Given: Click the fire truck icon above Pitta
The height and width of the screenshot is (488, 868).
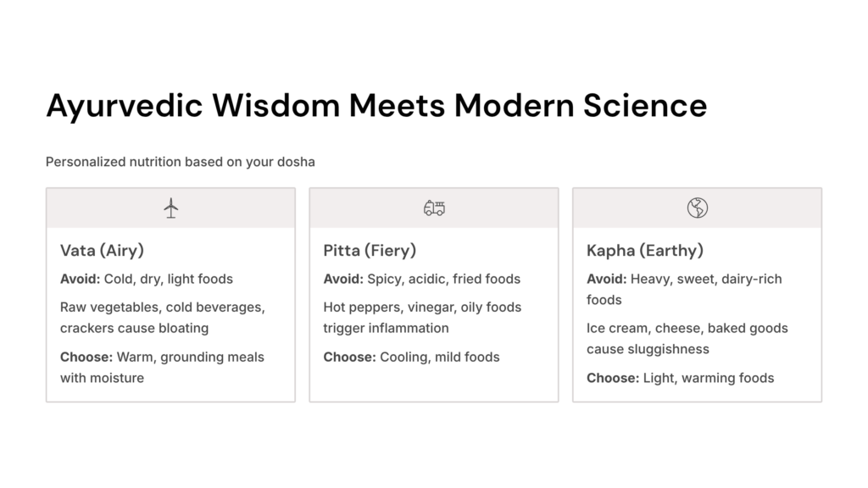Looking at the screenshot, I should tap(434, 208).
